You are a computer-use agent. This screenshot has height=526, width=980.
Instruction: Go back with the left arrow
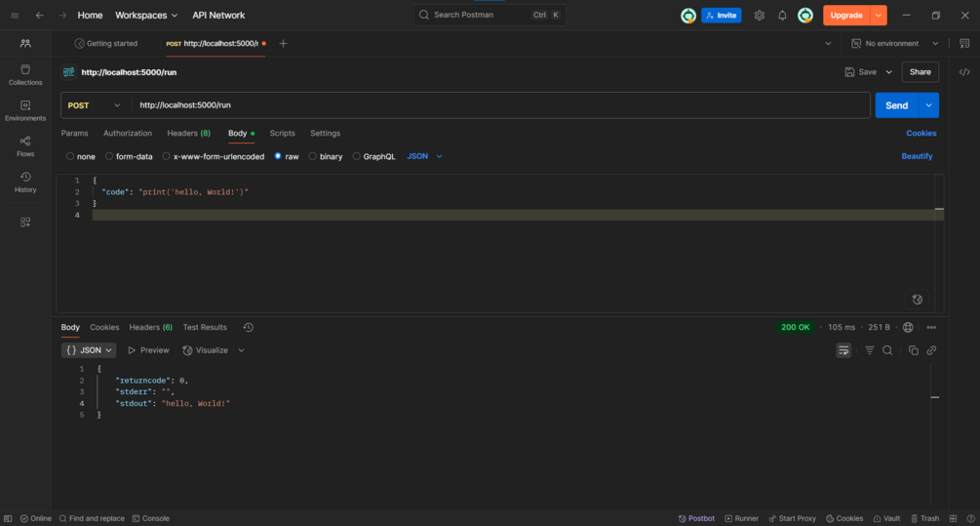tap(39, 15)
